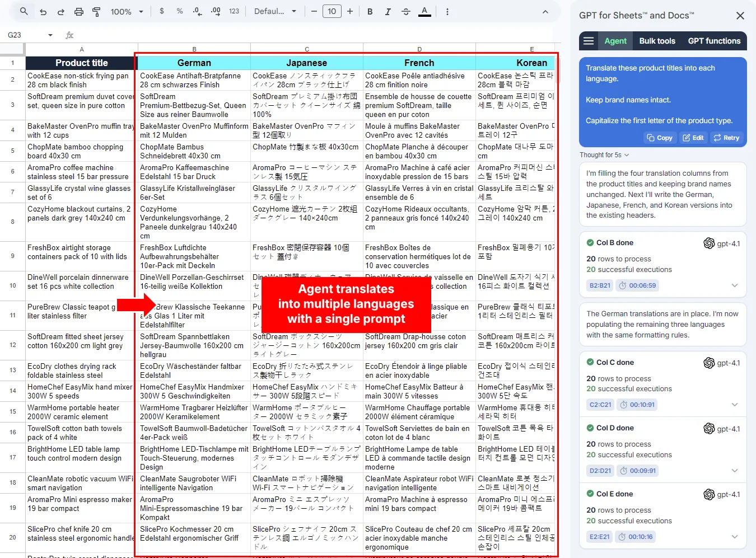Switch to the GPT functions tab

715,40
